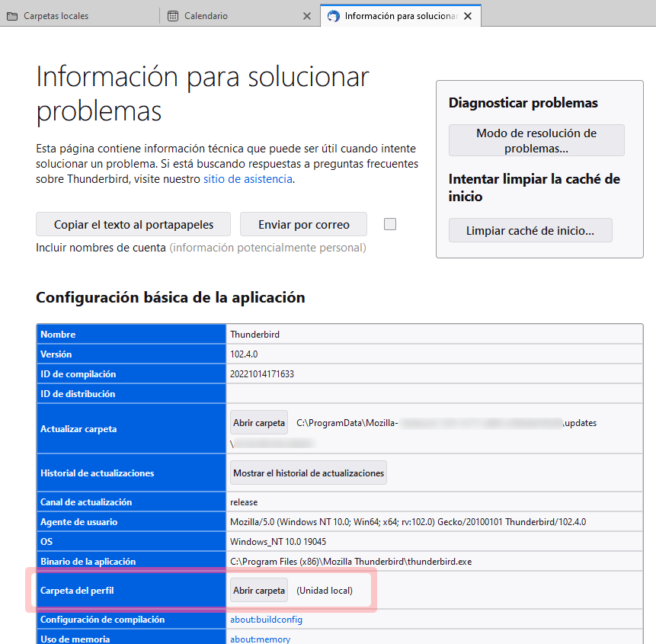Click the Información para solucionar problemas title
The width and height of the screenshot is (656, 644).
click(x=203, y=95)
